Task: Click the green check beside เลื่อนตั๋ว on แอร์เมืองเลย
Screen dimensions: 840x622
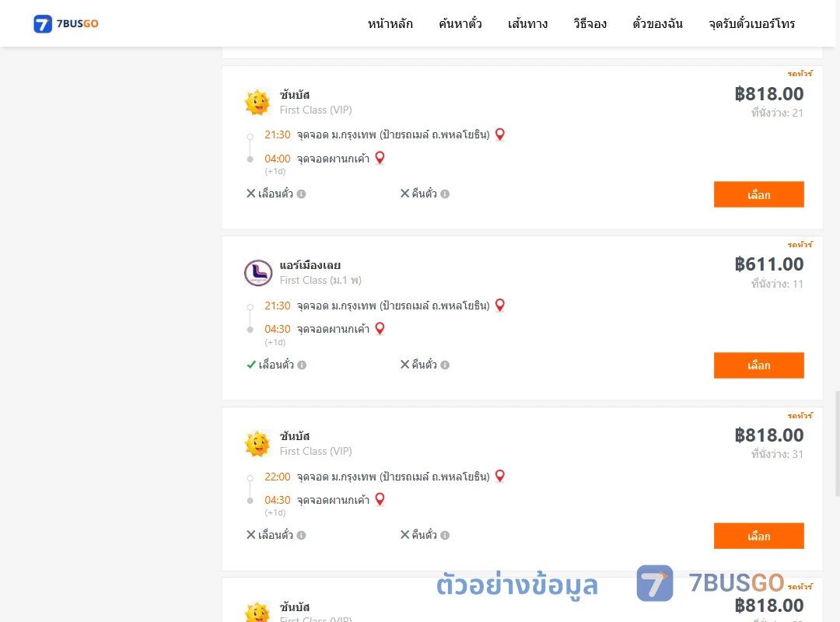Action: 250,365
